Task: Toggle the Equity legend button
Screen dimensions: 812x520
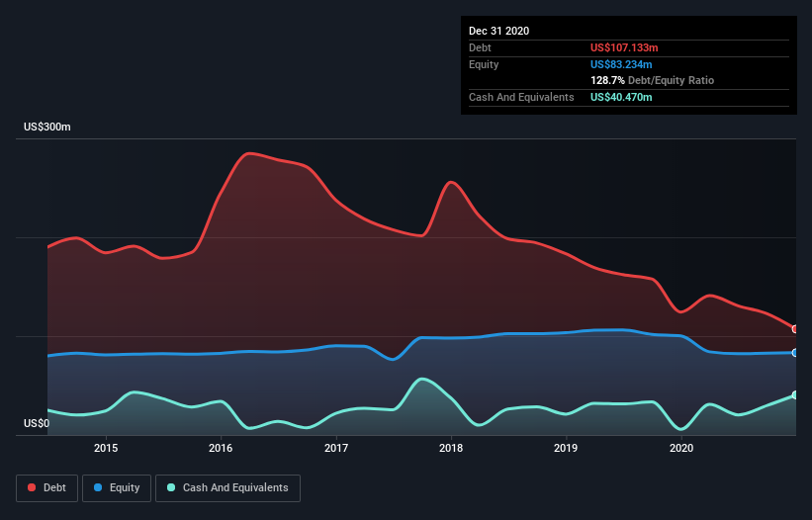Action: [117, 488]
